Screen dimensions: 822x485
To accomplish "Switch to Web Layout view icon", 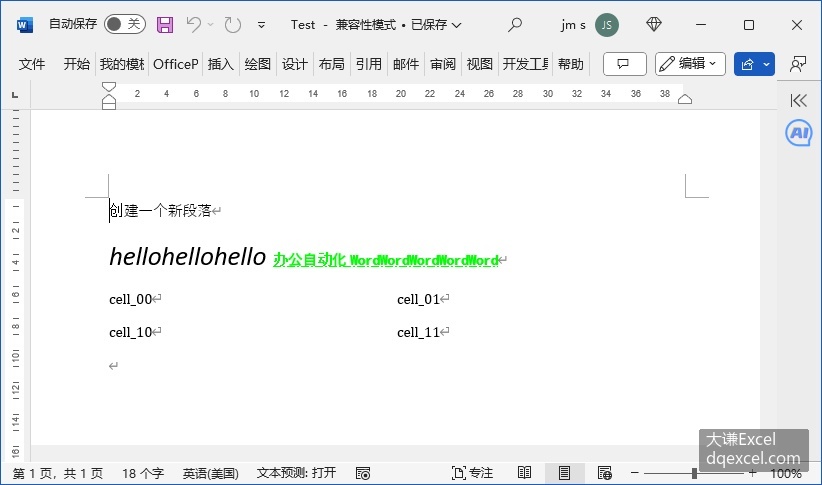I will point(604,473).
